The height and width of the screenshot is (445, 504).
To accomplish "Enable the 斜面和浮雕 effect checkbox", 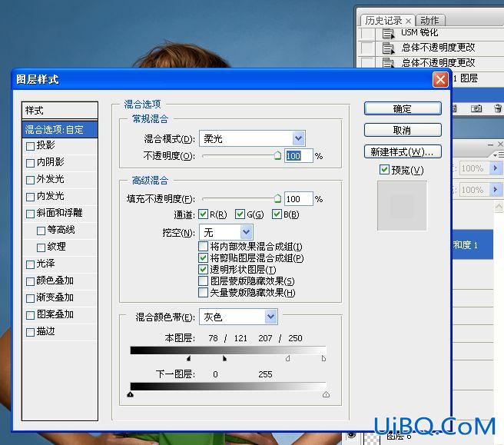I will [x=30, y=214].
